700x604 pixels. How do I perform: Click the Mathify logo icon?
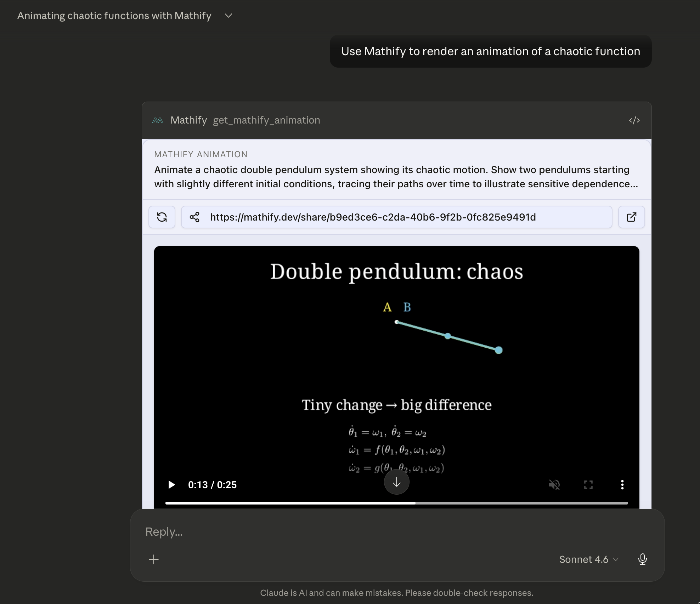(158, 120)
